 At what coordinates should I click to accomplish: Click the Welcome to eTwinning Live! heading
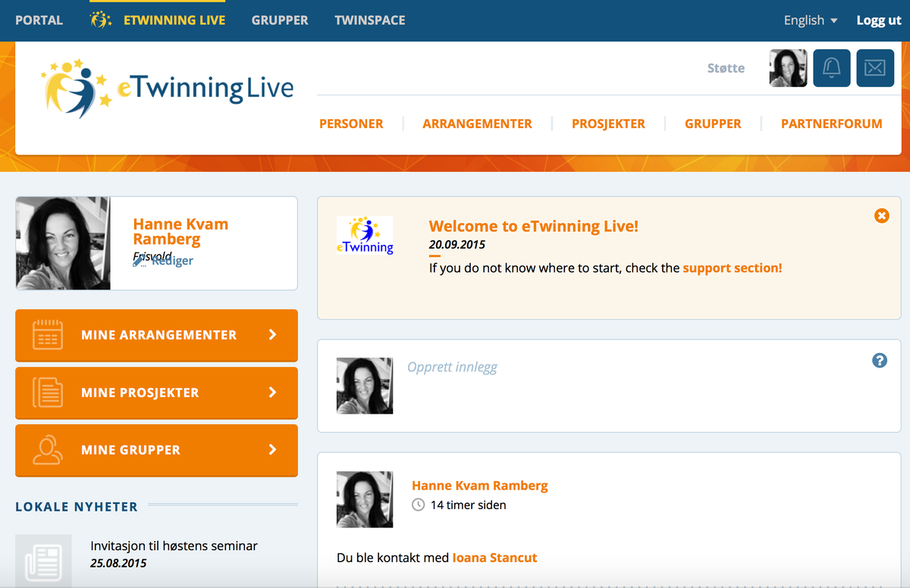(x=534, y=226)
